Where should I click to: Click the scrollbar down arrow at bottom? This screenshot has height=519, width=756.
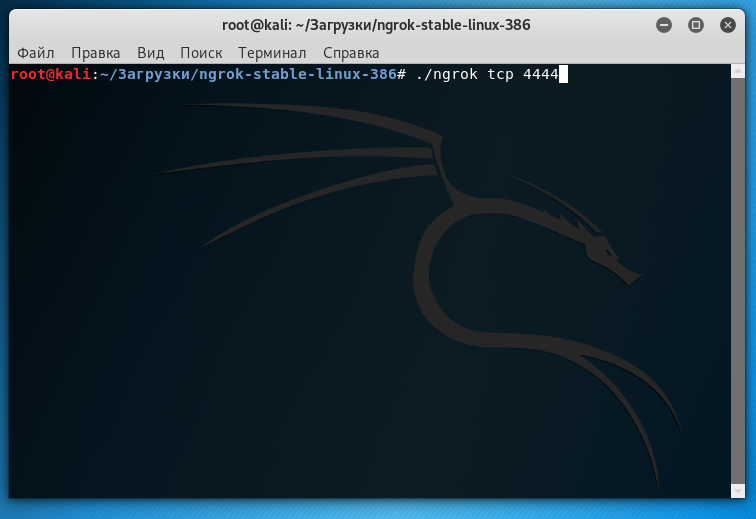pyautogui.click(x=739, y=491)
